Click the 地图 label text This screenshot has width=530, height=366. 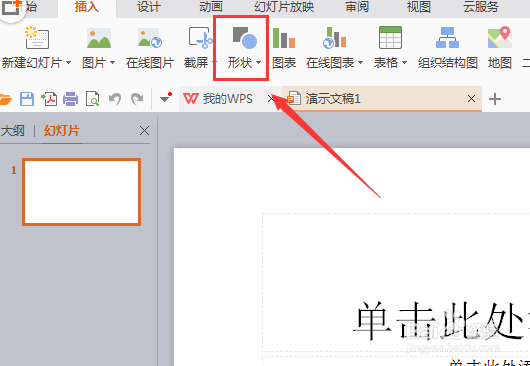tap(500, 63)
